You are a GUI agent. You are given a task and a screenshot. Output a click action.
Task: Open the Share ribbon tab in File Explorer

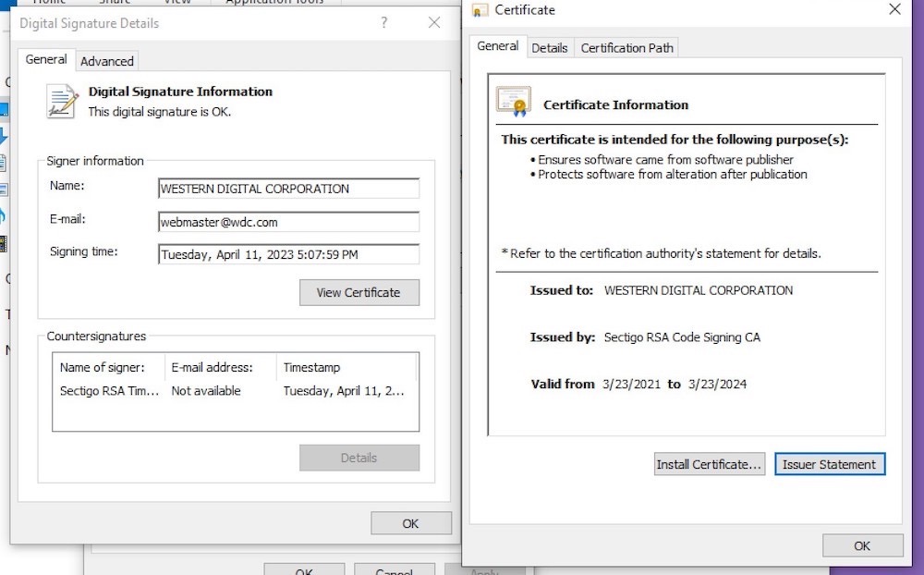tap(113, 3)
